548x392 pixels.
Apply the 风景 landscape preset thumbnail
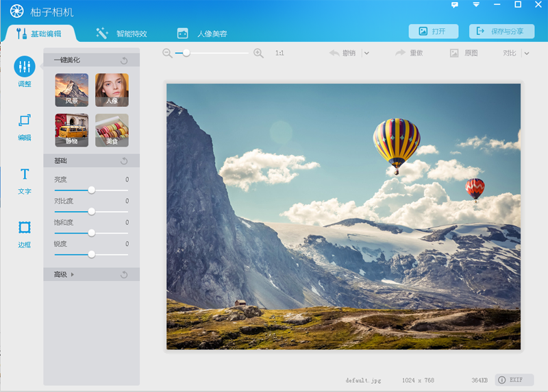71,90
